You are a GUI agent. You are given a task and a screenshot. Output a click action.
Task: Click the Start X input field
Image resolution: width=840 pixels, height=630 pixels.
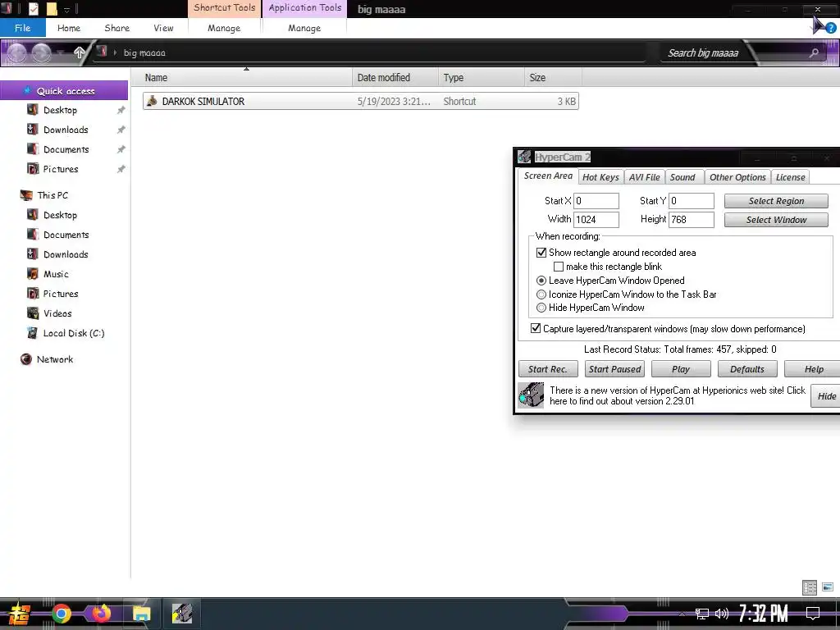[x=596, y=201]
